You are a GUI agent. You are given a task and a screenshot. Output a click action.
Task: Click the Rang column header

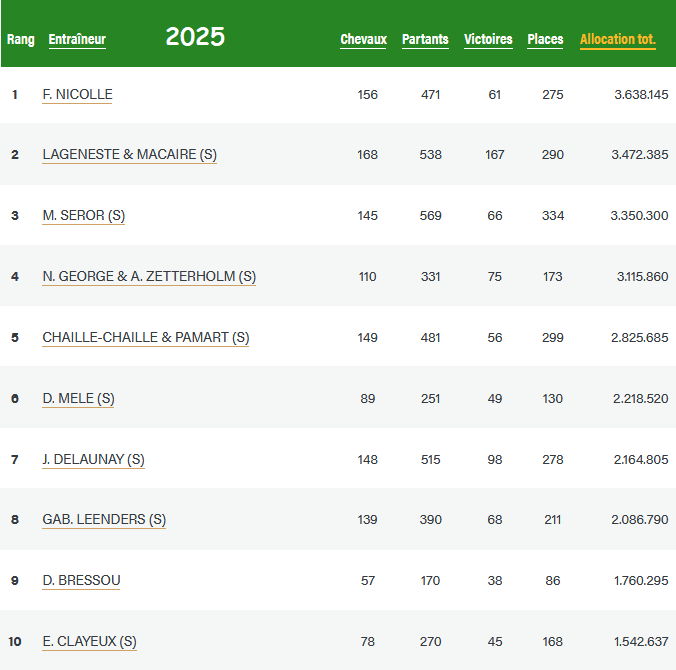click(x=21, y=40)
